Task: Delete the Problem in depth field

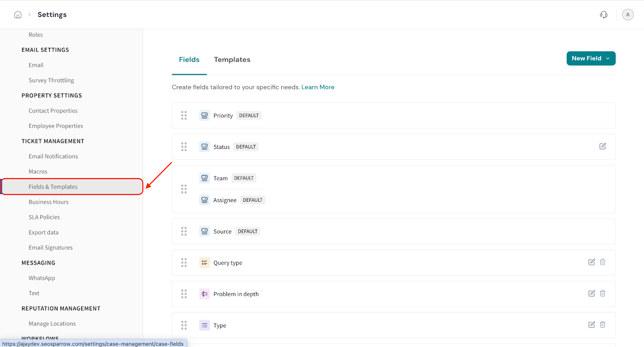Action: tap(603, 293)
